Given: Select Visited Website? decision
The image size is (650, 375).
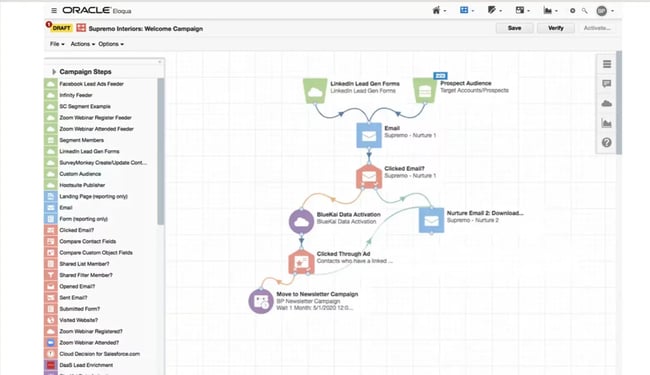Looking at the screenshot, I should click(x=100, y=320).
